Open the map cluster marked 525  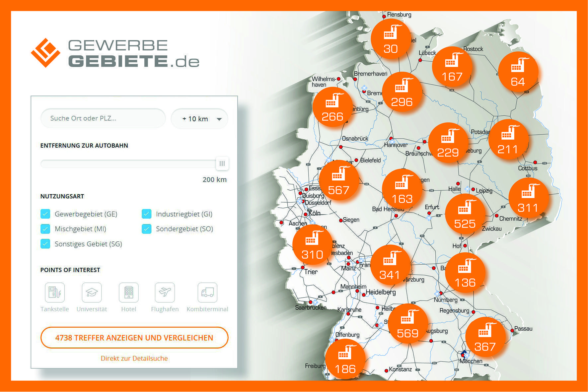point(465,214)
